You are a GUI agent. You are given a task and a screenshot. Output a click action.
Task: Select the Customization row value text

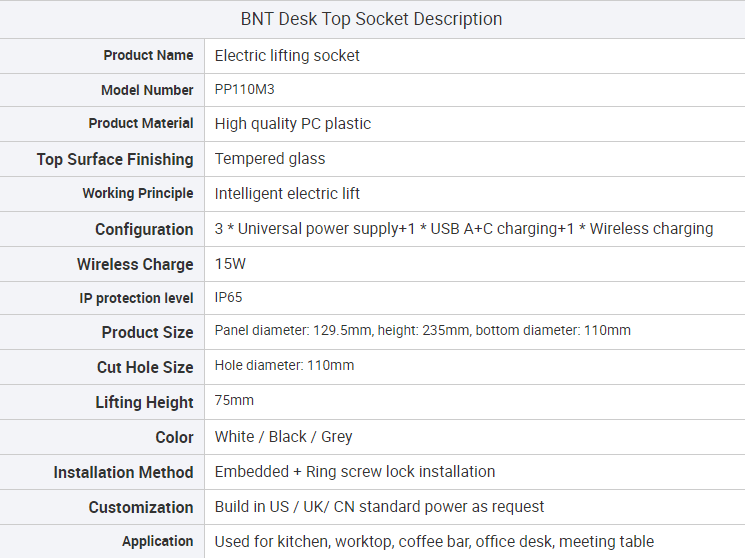pyautogui.click(x=379, y=507)
